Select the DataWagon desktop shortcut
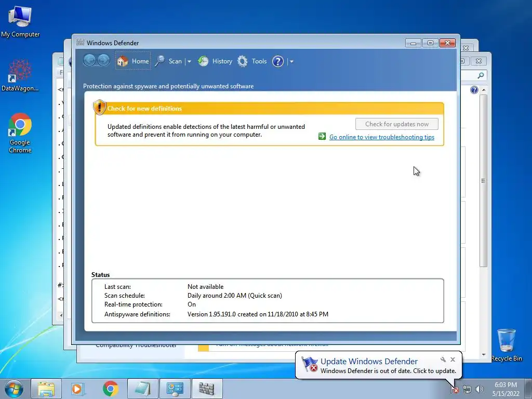The height and width of the screenshot is (399, 532). (x=20, y=75)
